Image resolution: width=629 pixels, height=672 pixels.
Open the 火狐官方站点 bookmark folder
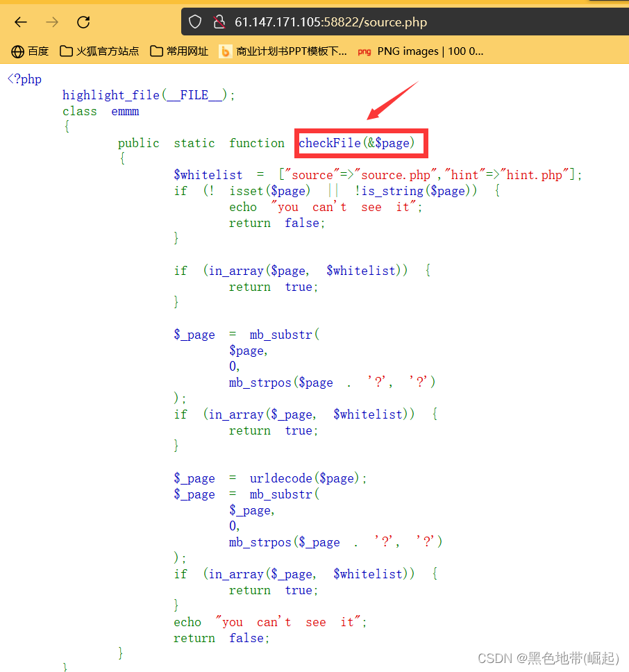point(99,51)
